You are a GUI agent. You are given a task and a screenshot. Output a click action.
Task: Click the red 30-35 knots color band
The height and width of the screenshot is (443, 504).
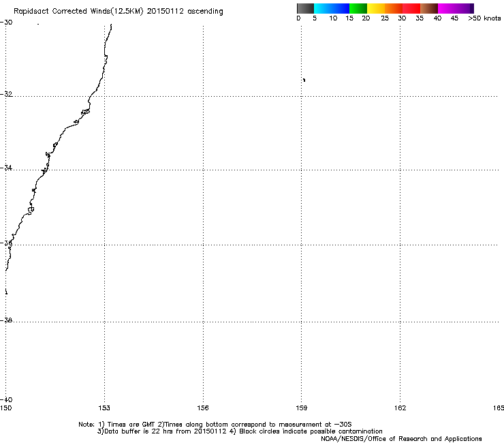pos(411,8)
